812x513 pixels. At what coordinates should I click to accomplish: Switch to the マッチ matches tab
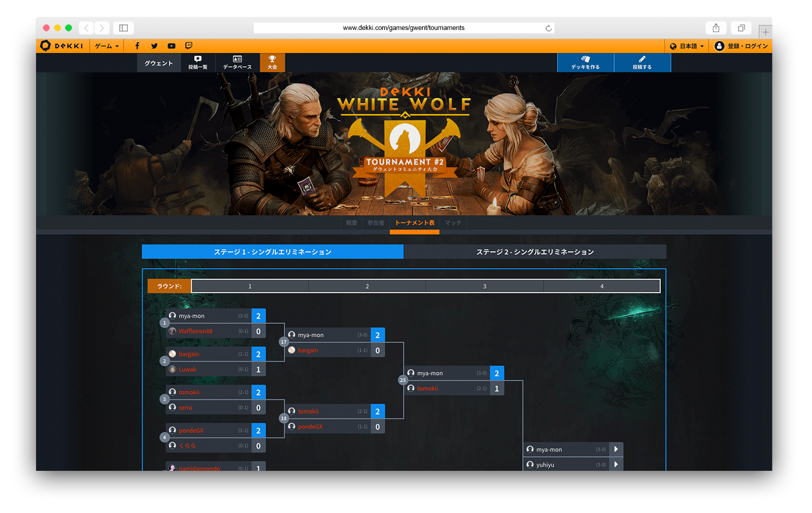[x=453, y=223]
